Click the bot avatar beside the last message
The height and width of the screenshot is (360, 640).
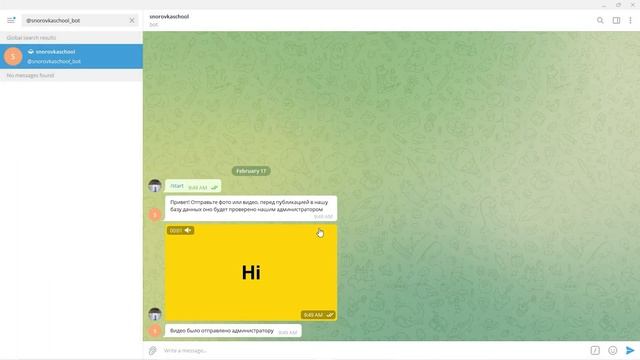pyautogui.click(x=155, y=331)
